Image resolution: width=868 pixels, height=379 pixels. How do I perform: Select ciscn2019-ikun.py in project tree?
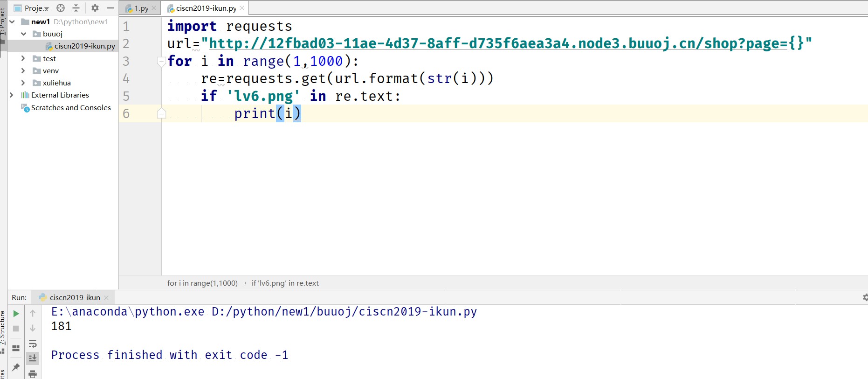[63, 46]
